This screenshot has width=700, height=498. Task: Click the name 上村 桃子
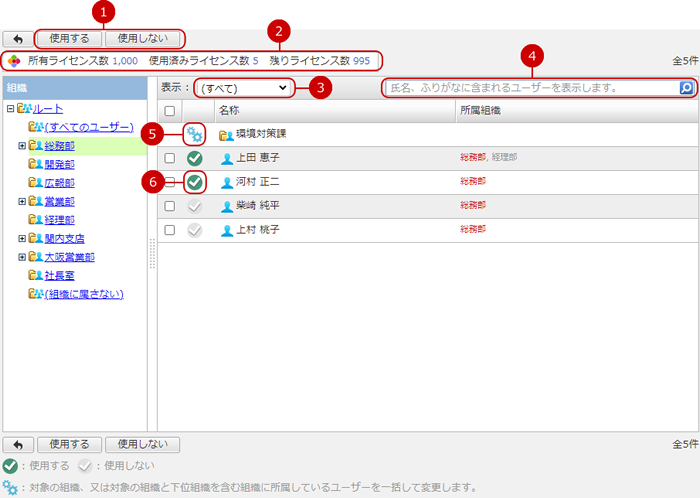tap(258, 230)
